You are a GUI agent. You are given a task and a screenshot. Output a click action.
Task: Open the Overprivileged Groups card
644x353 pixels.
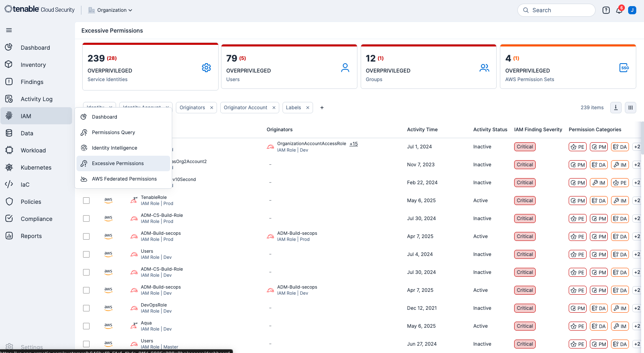(428, 67)
